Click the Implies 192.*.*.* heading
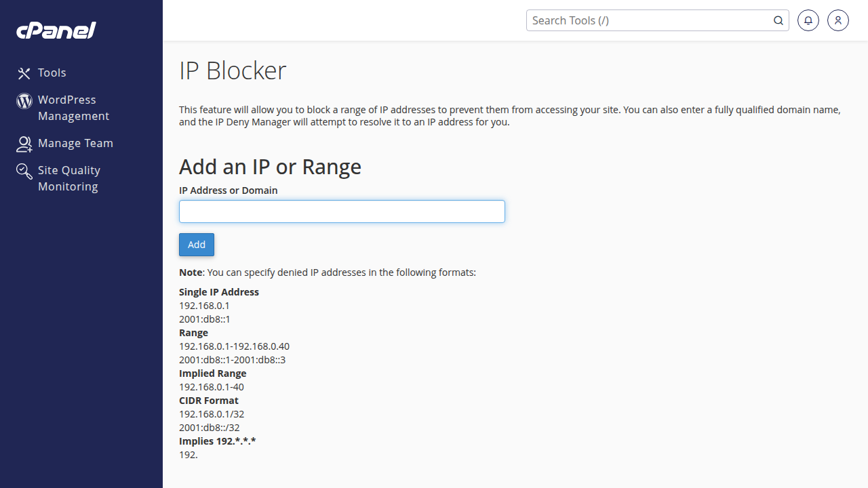 (x=218, y=441)
